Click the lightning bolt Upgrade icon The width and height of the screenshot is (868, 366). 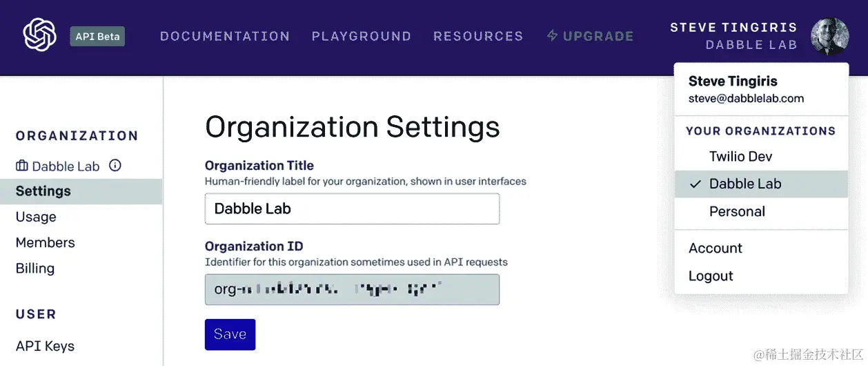(552, 36)
